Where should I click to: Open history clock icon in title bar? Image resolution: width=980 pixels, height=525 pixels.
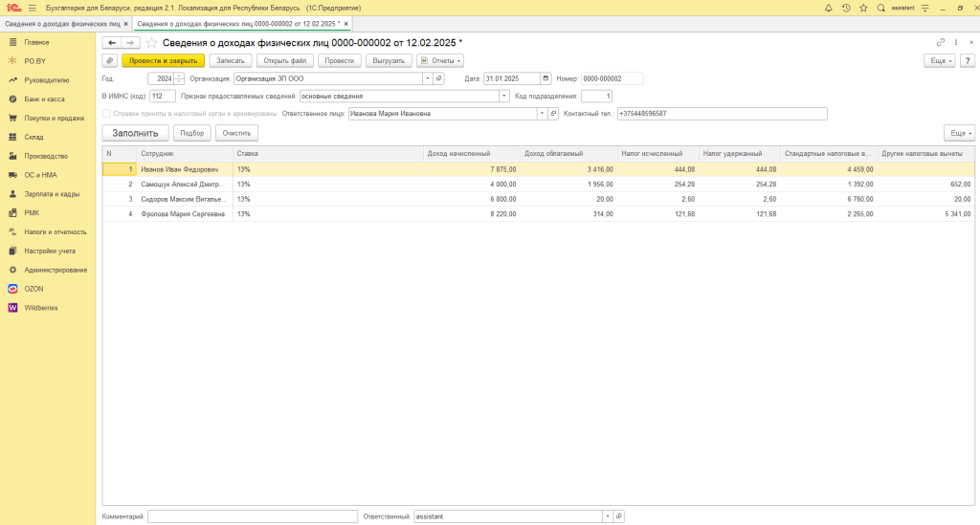pyautogui.click(x=846, y=8)
